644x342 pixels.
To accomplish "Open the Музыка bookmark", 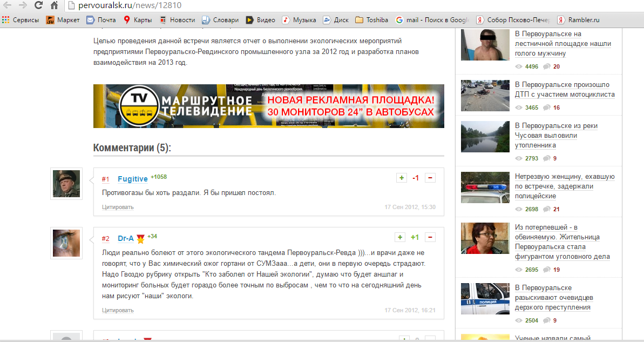I will pos(299,20).
